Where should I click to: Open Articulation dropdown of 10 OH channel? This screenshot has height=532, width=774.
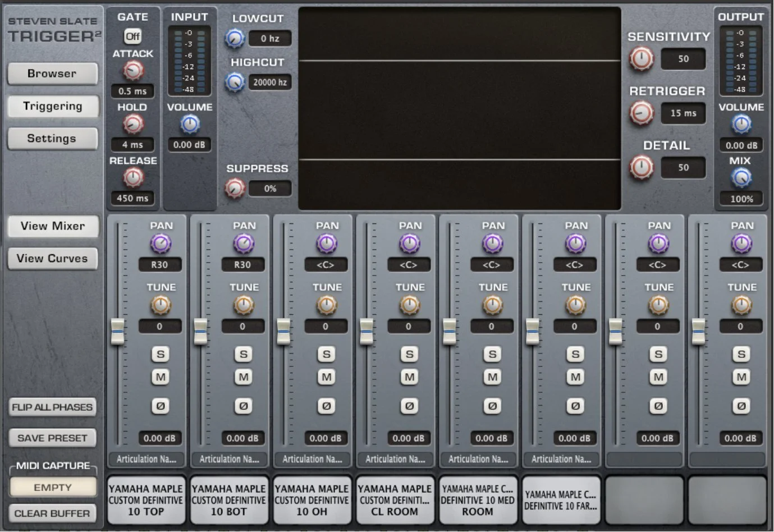pos(312,459)
